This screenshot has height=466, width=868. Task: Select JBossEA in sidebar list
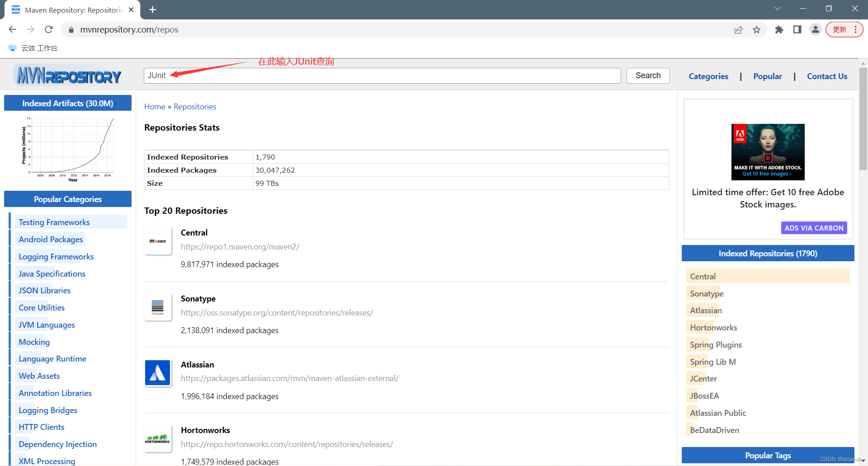[x=704, y=396]
